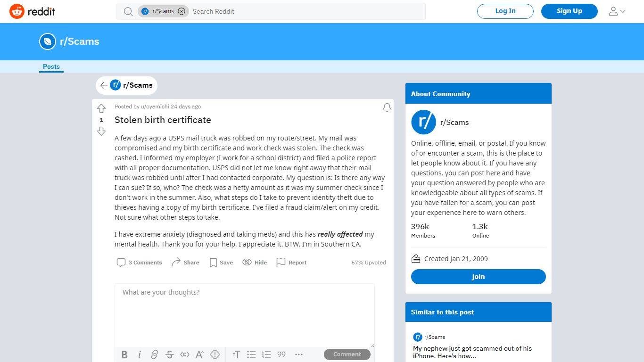
Task: Click the r/Scams breadcrumb pill
Action: (126, 85)
